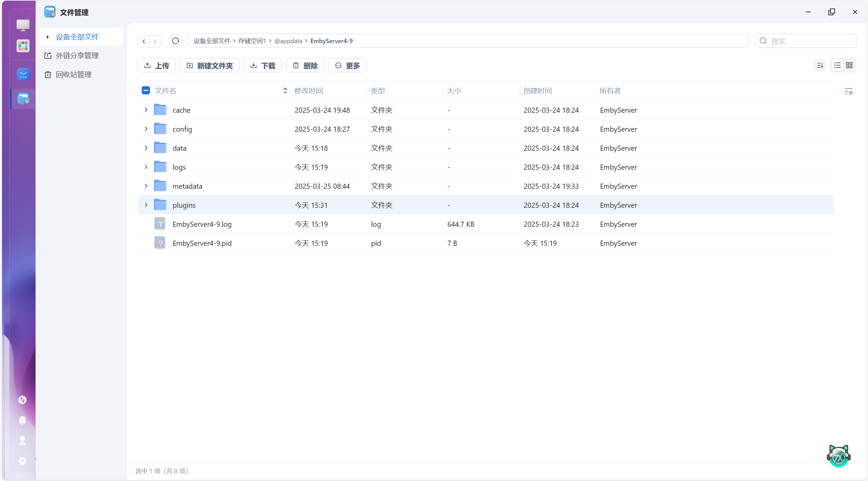Screen dimensions: 868x481
Task: Open the user account icon
Action: pos(22,440)
